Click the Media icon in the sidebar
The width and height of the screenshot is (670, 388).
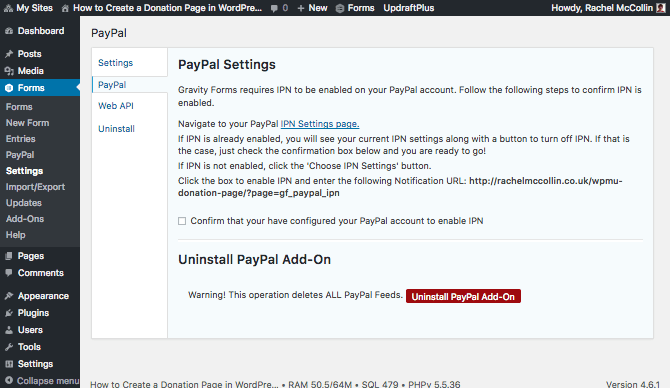(9, 71)
